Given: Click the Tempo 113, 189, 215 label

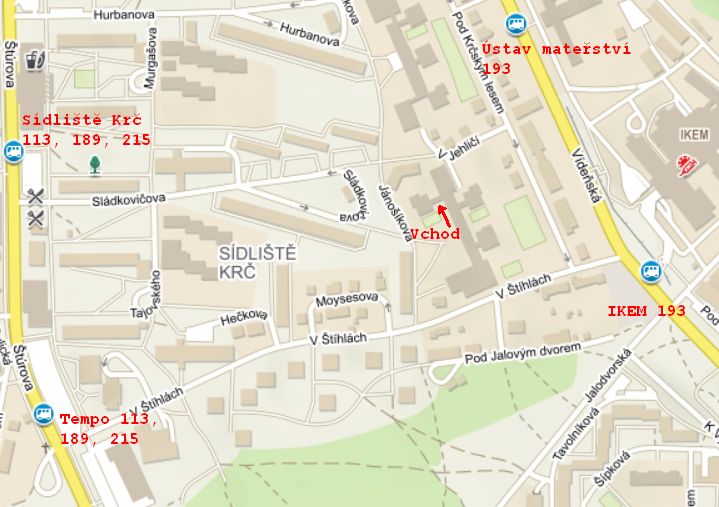Looking at the screenshot, I should pyautogui.click(x=108, y=429).
